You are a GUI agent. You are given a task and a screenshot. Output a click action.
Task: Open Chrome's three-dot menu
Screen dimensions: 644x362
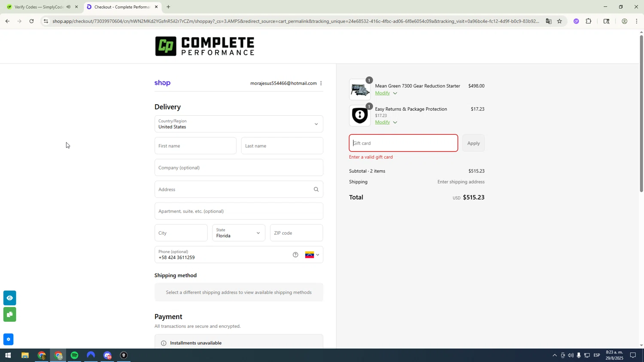pyautogui.click(x=636, y=21)
